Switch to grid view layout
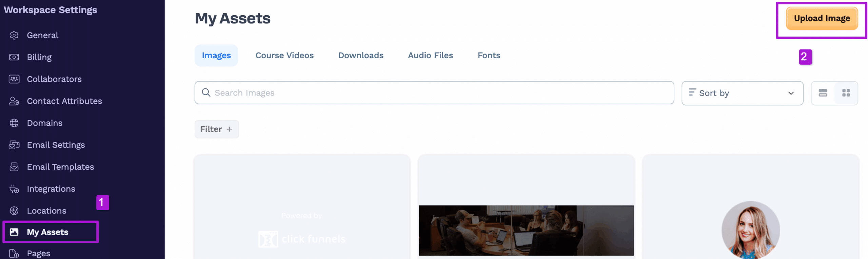Viewport: 868px width, 259px height. 846,93
